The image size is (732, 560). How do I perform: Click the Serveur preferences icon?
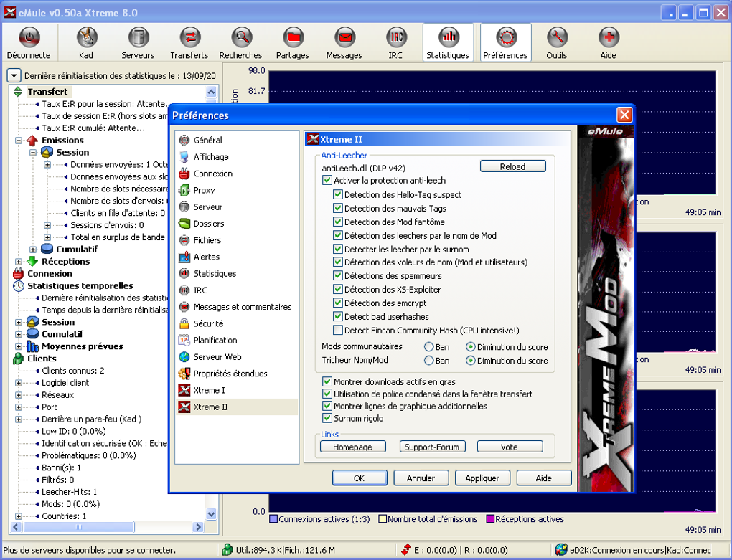point(184,207)
